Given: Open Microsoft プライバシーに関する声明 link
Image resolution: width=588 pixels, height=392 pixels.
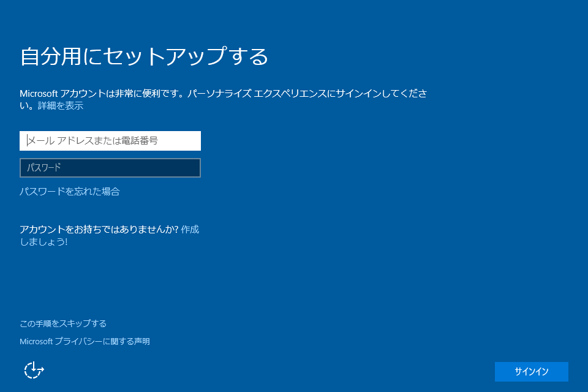Looking at the screenshot, I should (85, 341).
